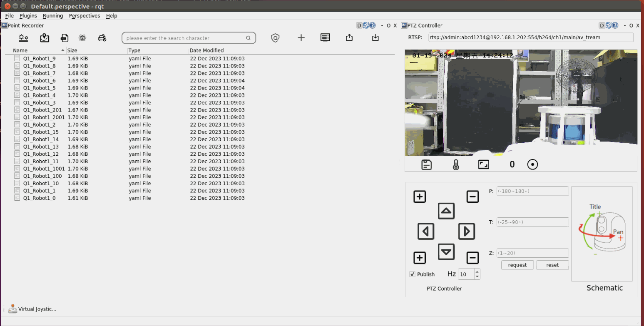
Task: Click the fullscreen icon under camera view
Action: (483, 164)
